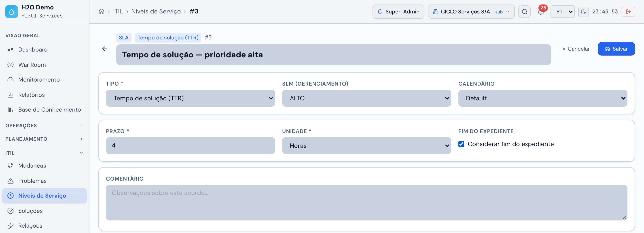The height and width of the screenshot is (233, 644).
Task: Open War Room in the sidebar
Action: click(44, 65)
